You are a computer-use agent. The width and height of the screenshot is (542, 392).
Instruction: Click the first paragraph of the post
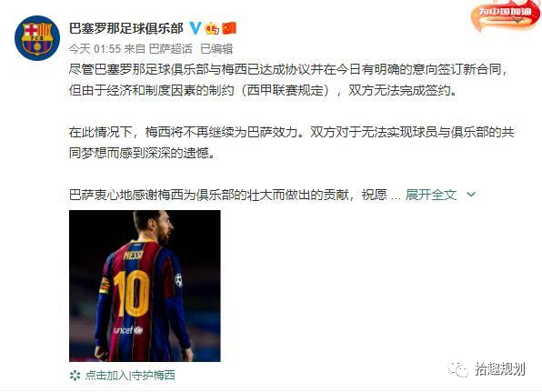pyautogui.click(x=289, y=80)
